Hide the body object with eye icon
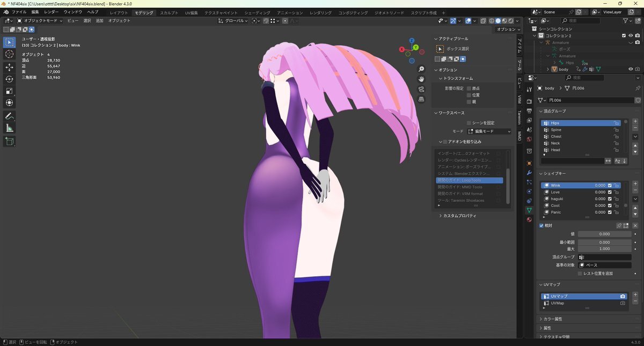The width and height of the screenshot is (644, 346). [x=630, y=69]
